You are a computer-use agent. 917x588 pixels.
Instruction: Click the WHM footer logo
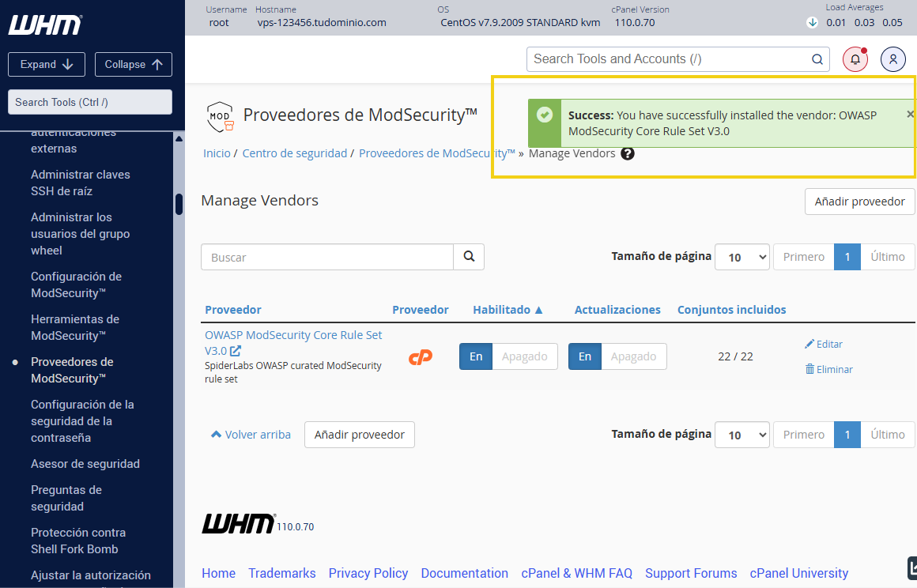click(238, 524)
